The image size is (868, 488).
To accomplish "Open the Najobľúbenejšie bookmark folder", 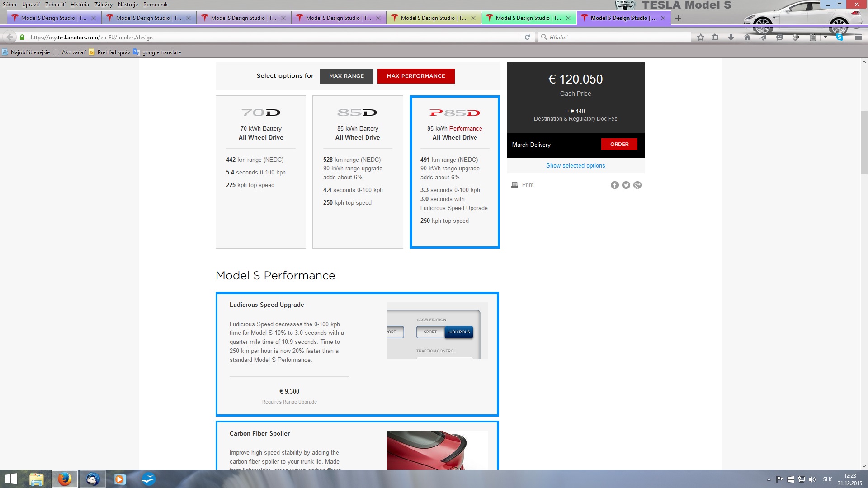I will point(26,52).
